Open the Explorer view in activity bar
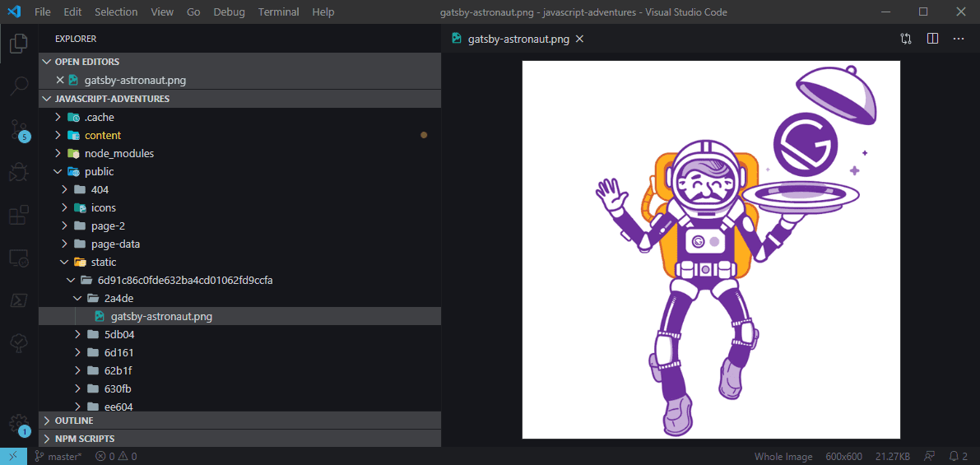Screen dimensions: 980x465 (19, 43)
